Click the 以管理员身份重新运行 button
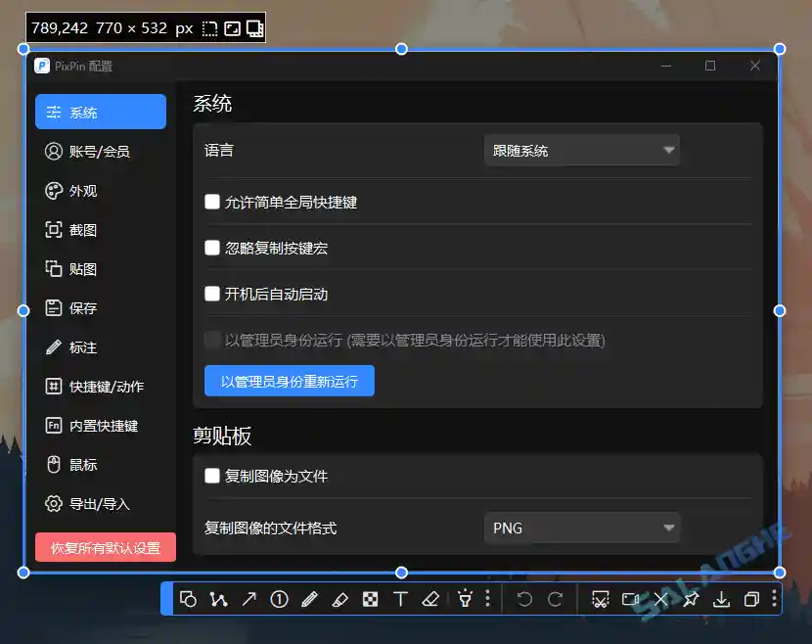Screen dimensions: 812x644 289,381
